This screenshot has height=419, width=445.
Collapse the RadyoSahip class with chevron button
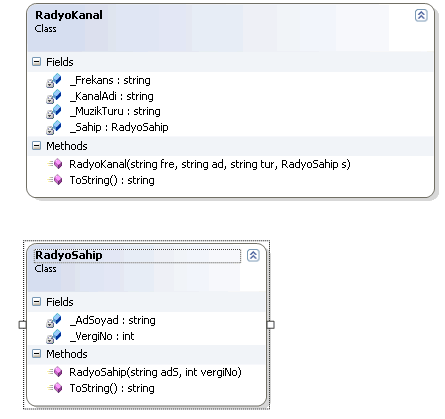point(253,255)
